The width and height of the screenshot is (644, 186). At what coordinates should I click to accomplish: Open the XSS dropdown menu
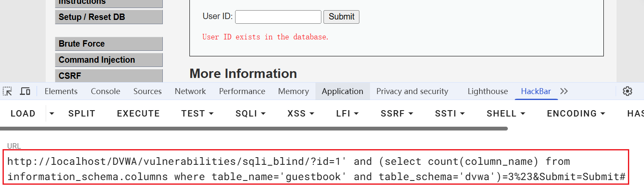tap(301, 114)
